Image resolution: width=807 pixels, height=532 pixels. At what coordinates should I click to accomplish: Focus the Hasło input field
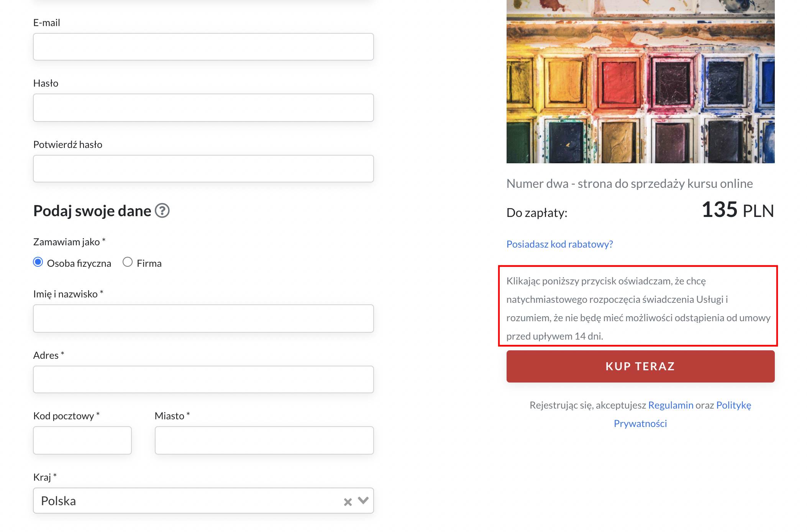(x=203, y=108)
